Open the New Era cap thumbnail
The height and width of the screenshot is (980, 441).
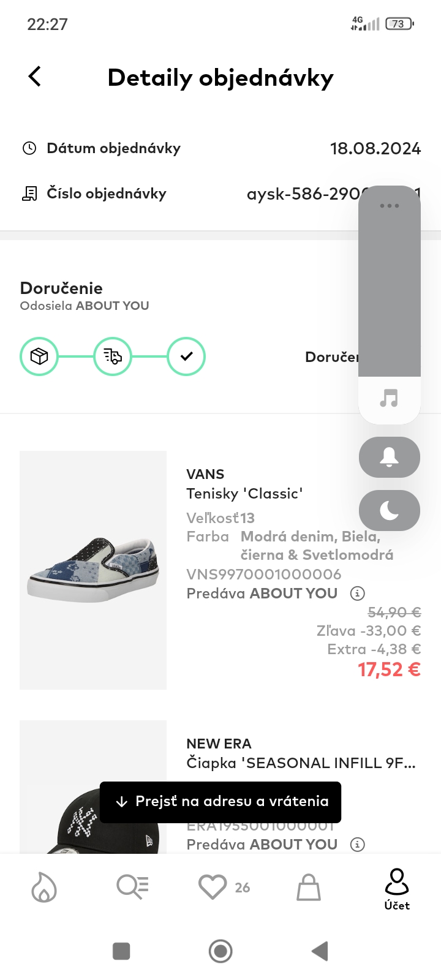[x=93, y=790]
